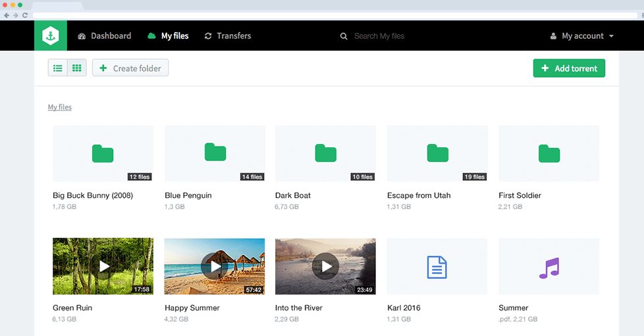Click the Into the River title
This screenshot has height=336, width=644.
(298, 308)
